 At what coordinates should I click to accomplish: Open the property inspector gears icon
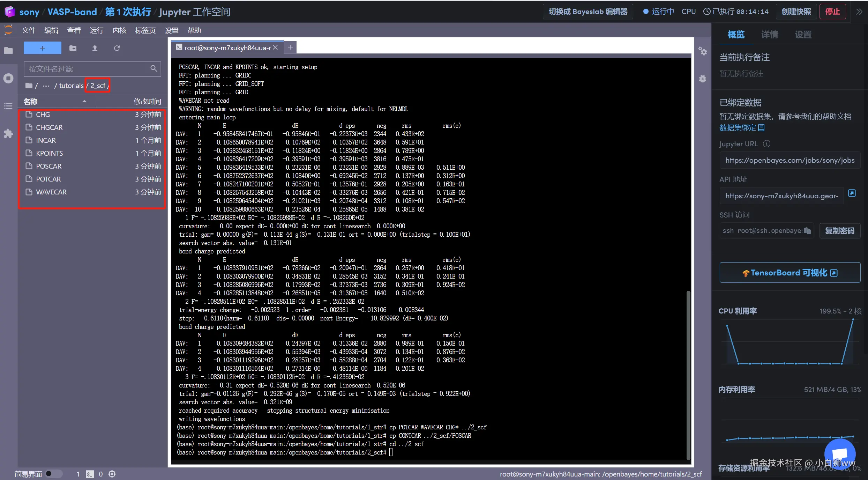[x=702, y=51]
